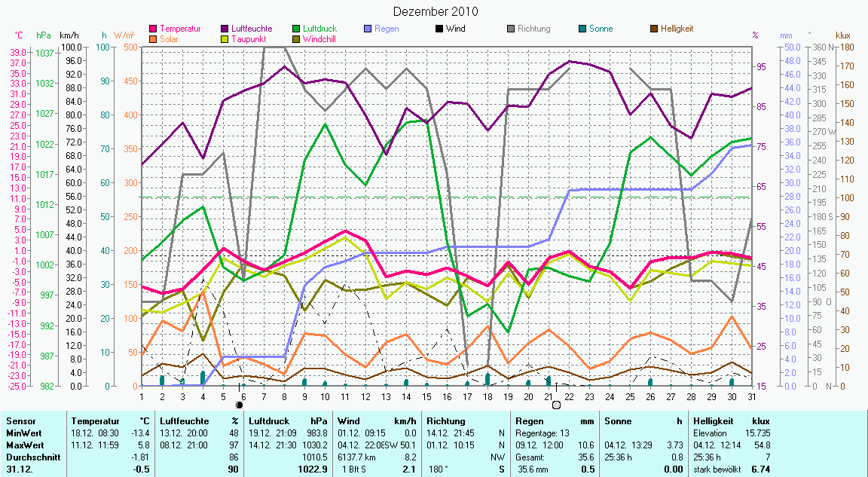Click the Dezember 2010 chart title
The height and width of the screenshot is (477, 868).
(x=436, y=12)
